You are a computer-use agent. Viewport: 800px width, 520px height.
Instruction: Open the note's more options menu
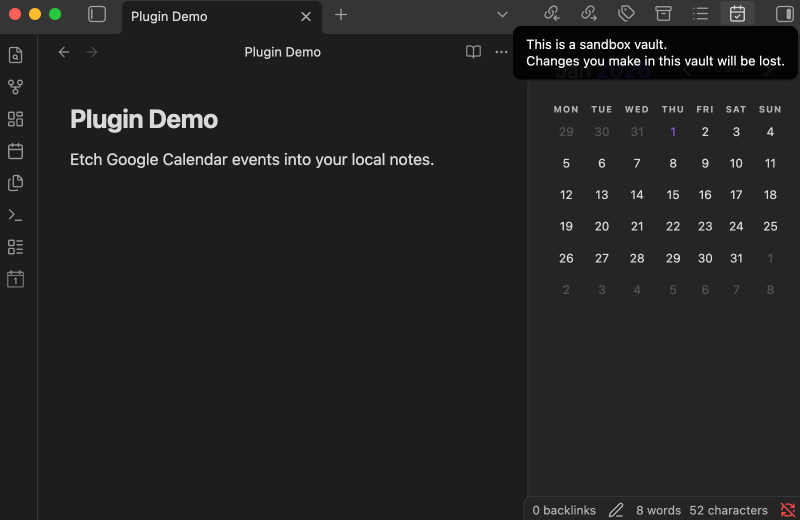pyautogui.click(x=502, y=52)
